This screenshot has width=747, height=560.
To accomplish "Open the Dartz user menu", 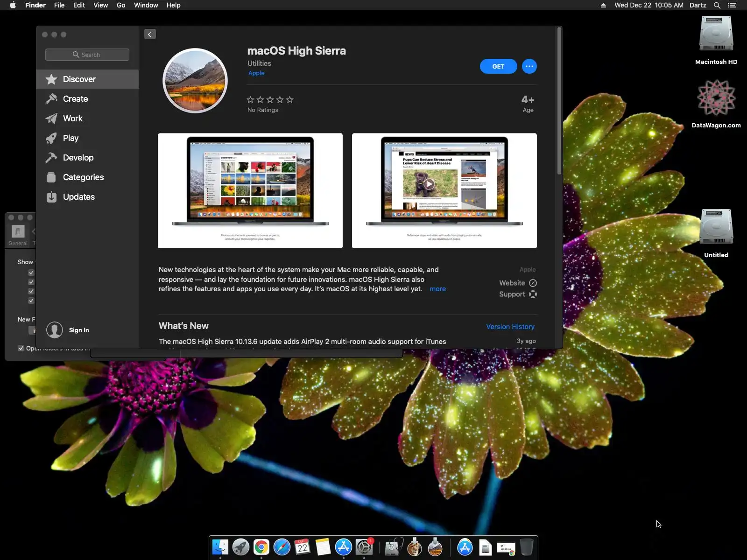I will coord(698,5).
